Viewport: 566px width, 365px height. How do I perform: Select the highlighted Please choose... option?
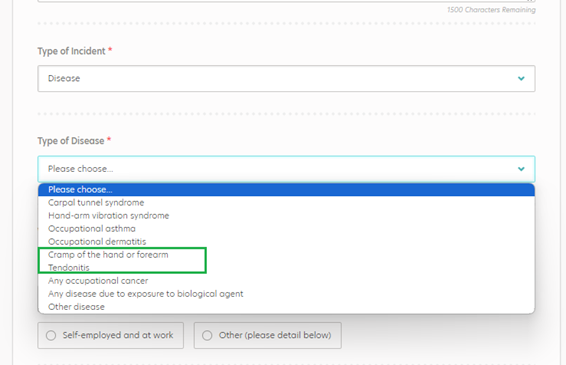point(286,190)
